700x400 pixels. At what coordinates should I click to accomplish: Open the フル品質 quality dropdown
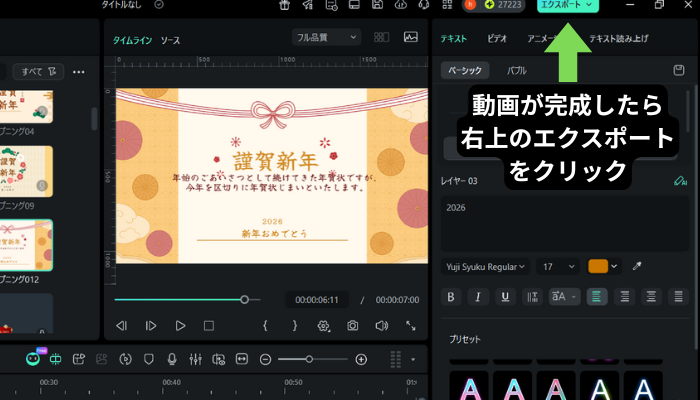coord(327,38)
